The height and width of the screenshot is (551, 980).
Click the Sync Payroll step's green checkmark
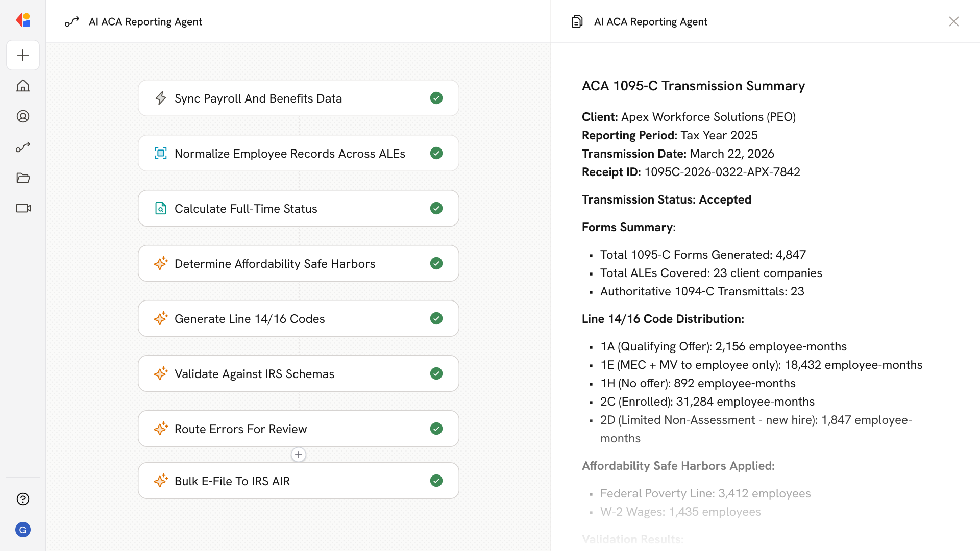(x=436, y=98)
